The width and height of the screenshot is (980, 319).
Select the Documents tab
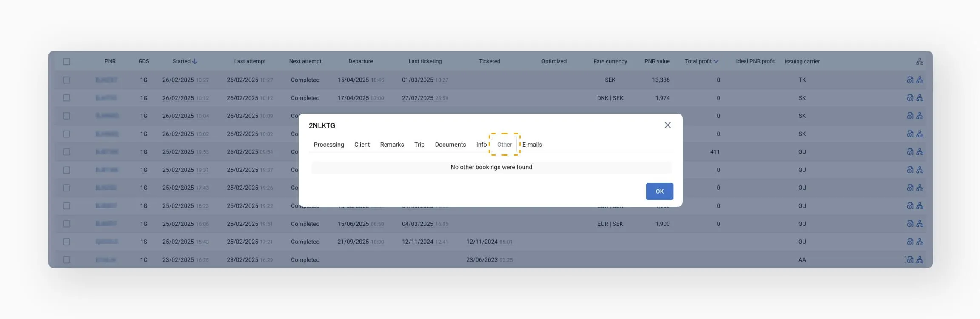pos(450,145)
